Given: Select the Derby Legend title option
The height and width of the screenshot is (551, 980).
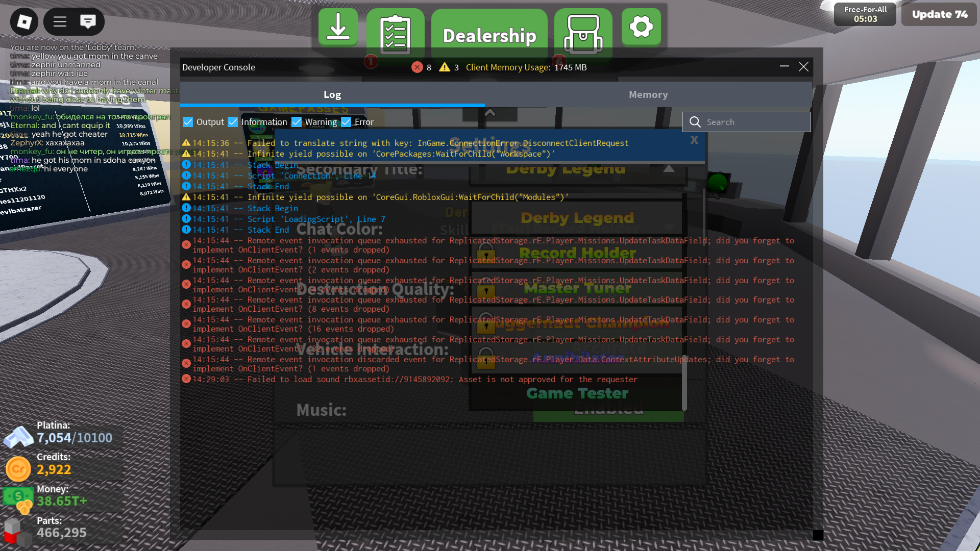Looking at the screenshot, I should tap(577, 218).
